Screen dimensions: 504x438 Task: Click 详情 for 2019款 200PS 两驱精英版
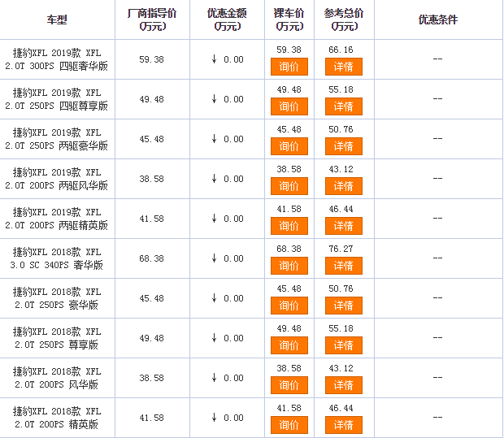pos(344,226)
